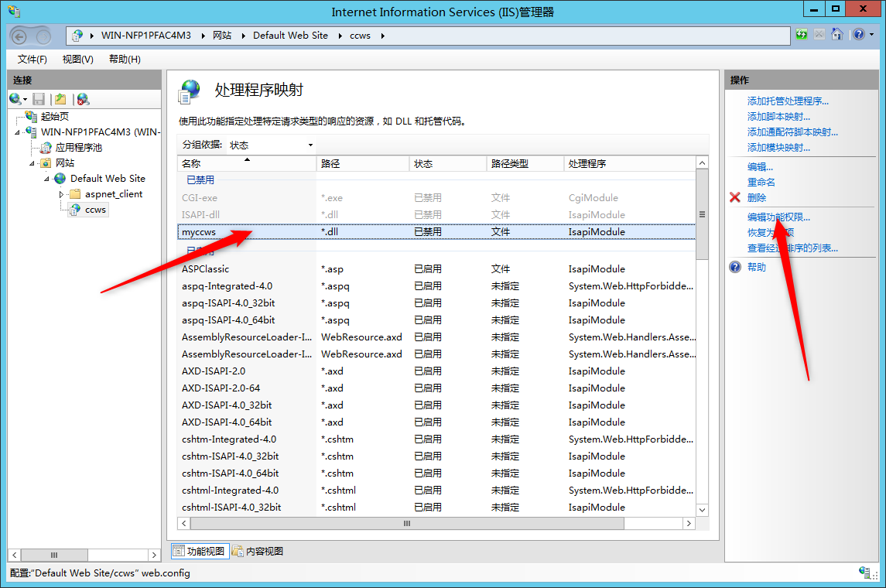Switch to the 内容视图 tab
The height and width of the screenshot is (588, 886).
pyautogui.click(x=257, y=552)
